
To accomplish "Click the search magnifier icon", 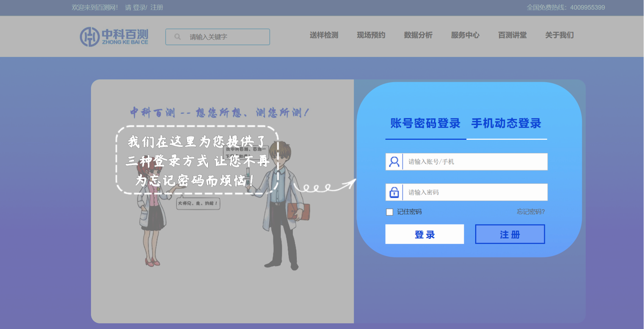I will 177,37.
